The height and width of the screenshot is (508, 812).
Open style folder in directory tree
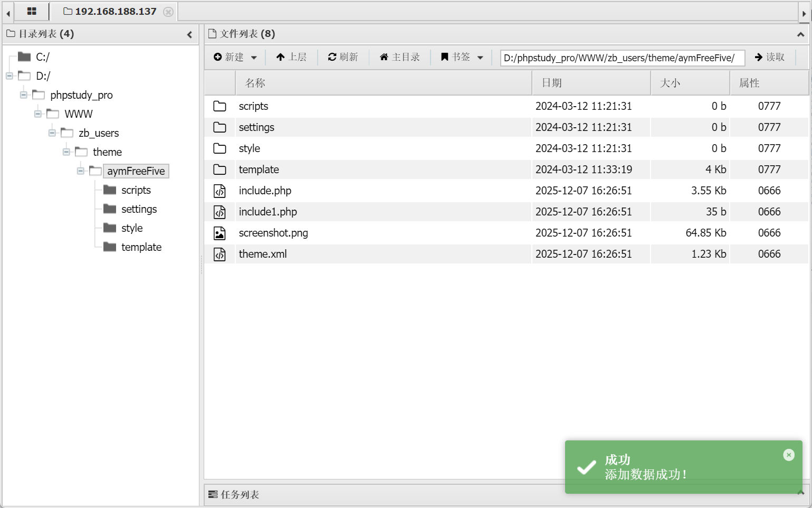click(132, 228)
